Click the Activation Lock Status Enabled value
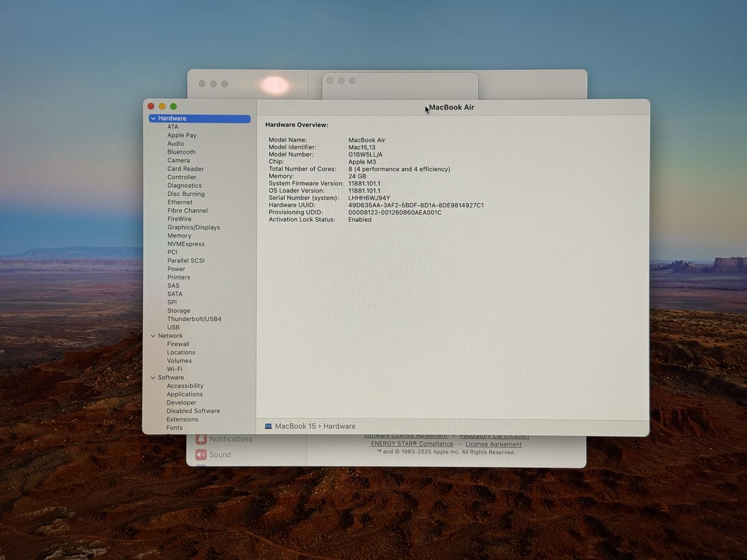This screenshot has height=560, width=747. coord(359,220)
